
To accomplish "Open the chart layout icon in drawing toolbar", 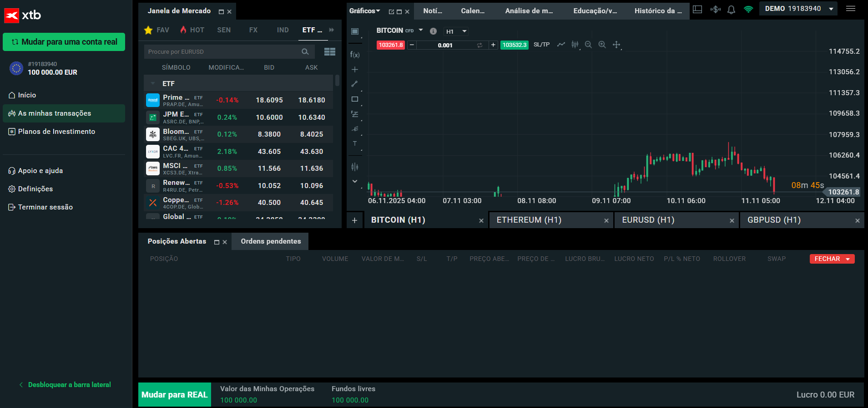I will [x=355, y=31].
